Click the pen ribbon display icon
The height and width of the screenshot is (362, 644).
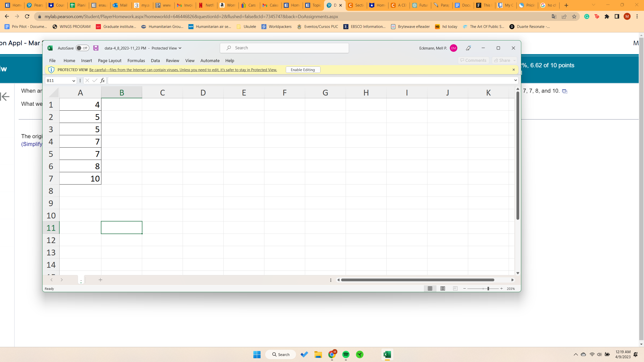(468, 48)
